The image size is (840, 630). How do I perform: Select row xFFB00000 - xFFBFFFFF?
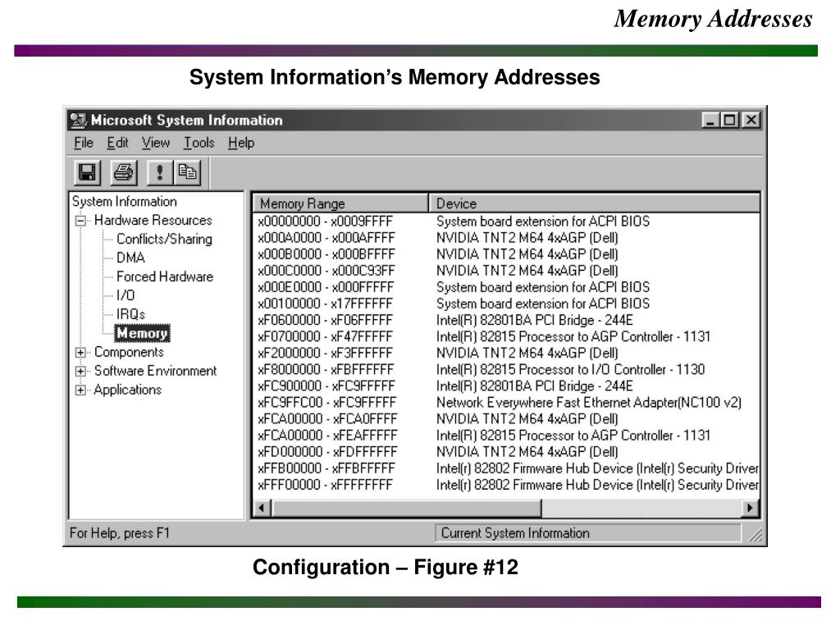[506, 468]
